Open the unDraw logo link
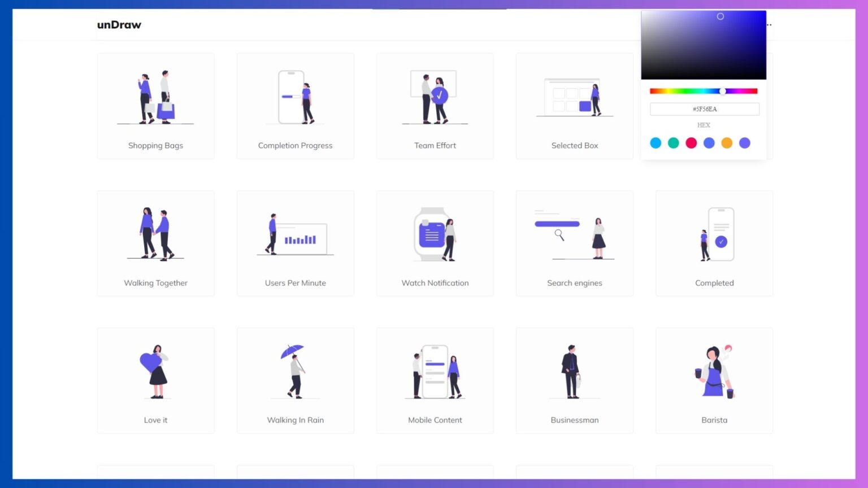Image resolution: width=868 pixels, height=488 pixels. [x=119, y=24]
